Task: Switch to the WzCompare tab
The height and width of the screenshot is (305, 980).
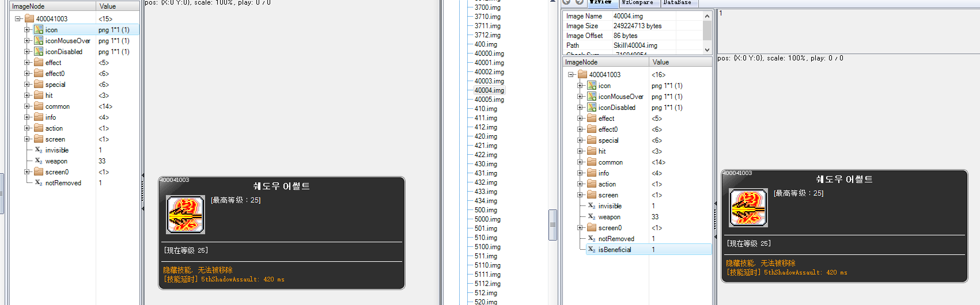Action: [x=637, y=3]
